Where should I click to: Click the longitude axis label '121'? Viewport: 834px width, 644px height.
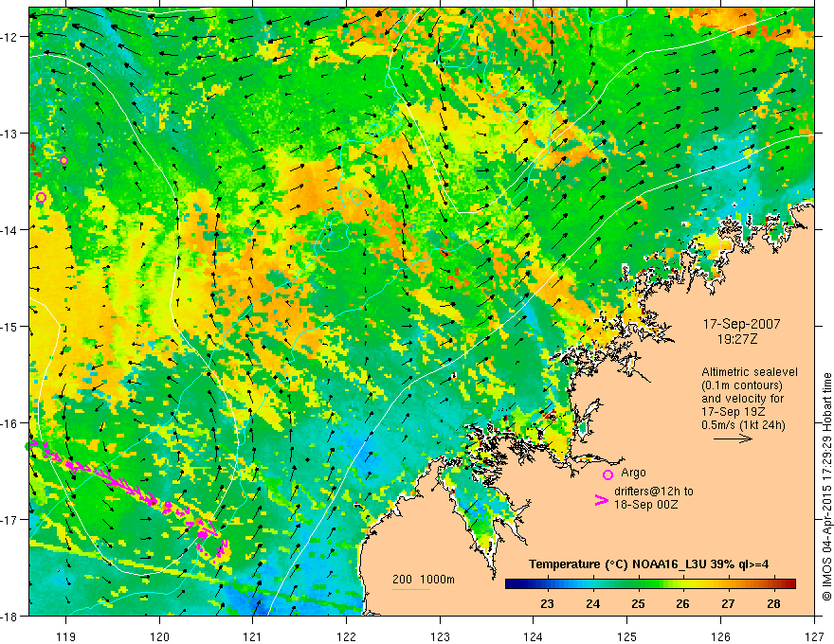[253, 636]
